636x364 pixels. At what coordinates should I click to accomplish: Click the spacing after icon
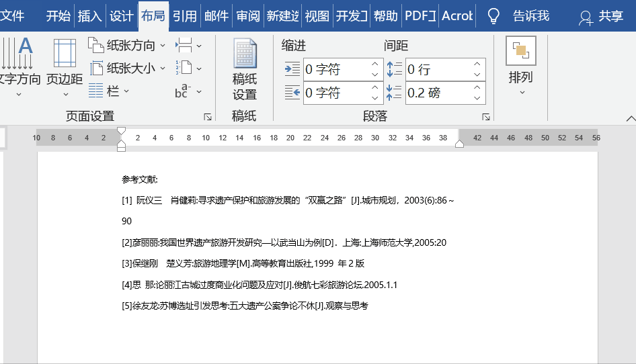[x=394, y=93]
